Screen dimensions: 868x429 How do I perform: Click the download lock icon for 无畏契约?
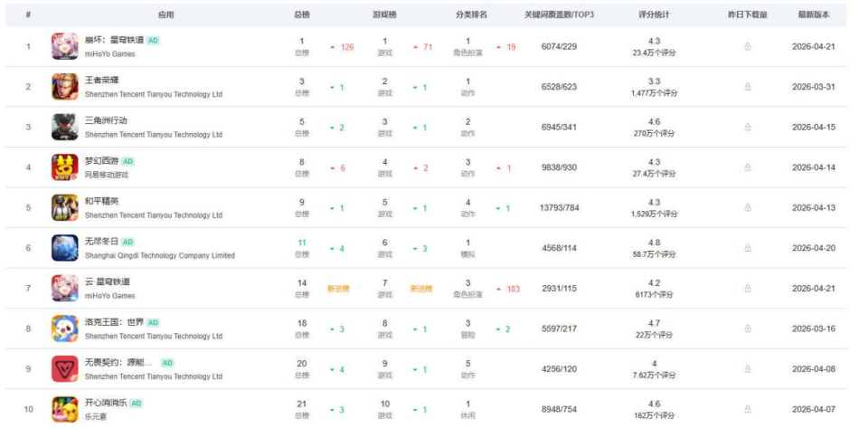point(748,369)
